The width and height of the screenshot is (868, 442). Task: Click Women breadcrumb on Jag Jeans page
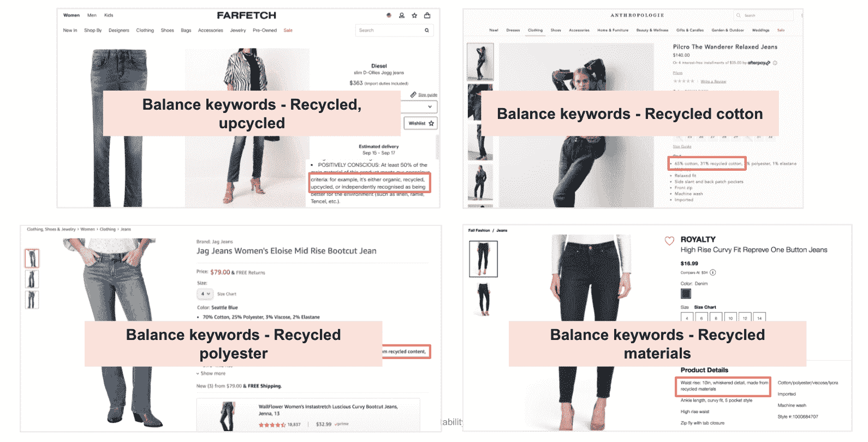click(88, 230)
